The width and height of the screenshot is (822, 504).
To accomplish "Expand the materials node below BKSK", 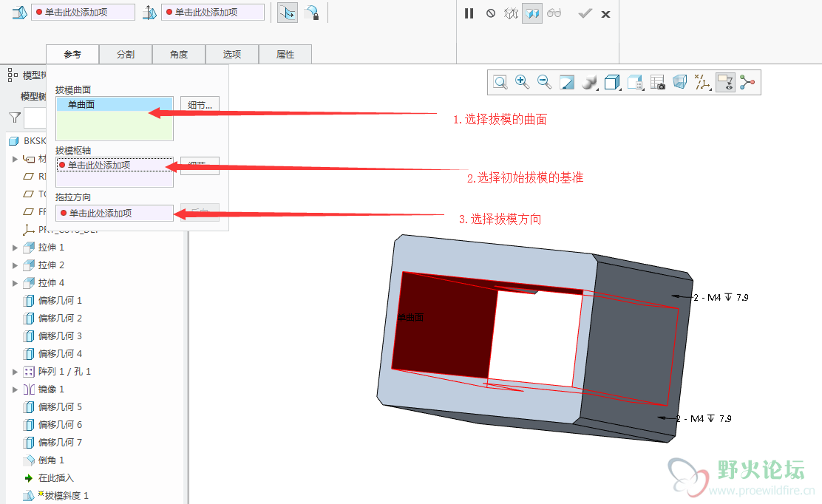I will point(16,159).
